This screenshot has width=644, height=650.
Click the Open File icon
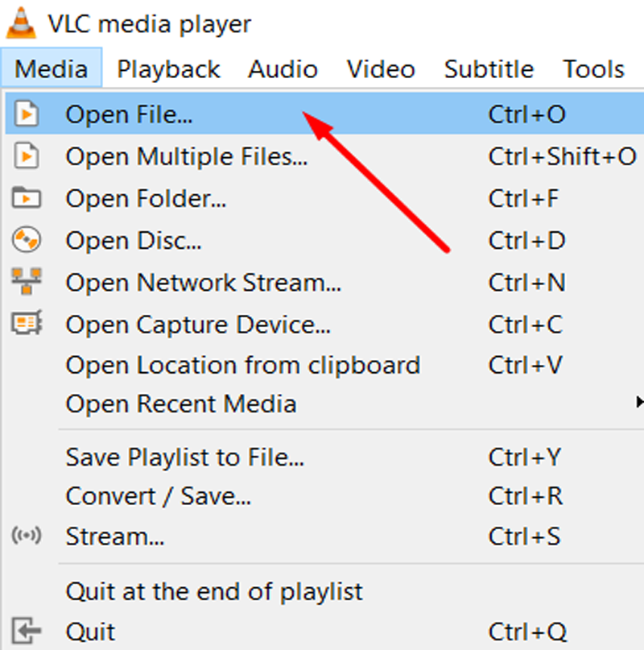coord(27,114)
